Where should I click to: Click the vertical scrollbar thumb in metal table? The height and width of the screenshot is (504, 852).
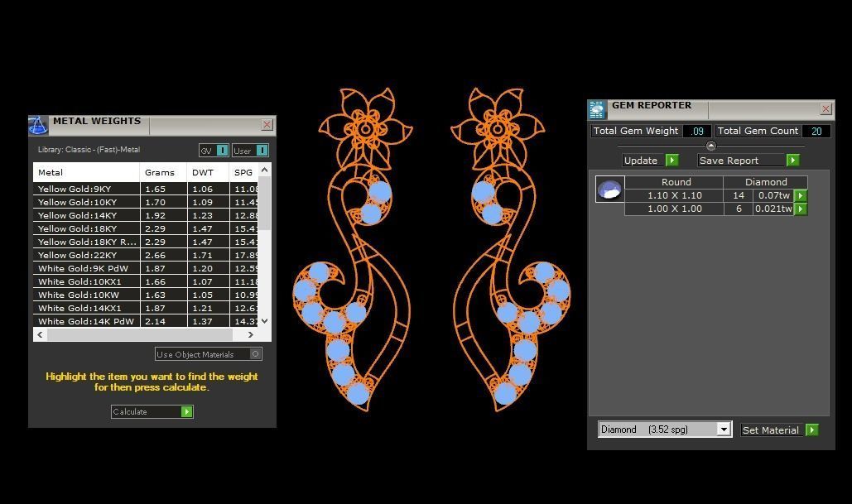(x=265, y=203)
